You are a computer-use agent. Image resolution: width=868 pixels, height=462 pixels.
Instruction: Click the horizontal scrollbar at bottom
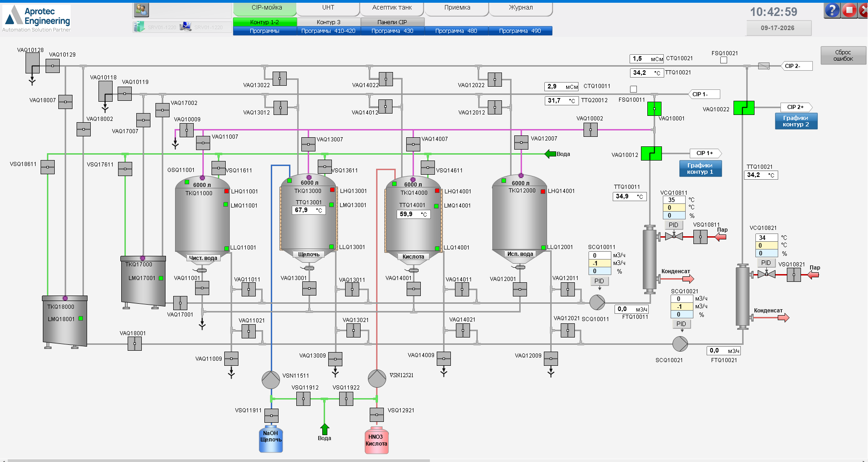point(219,461)
